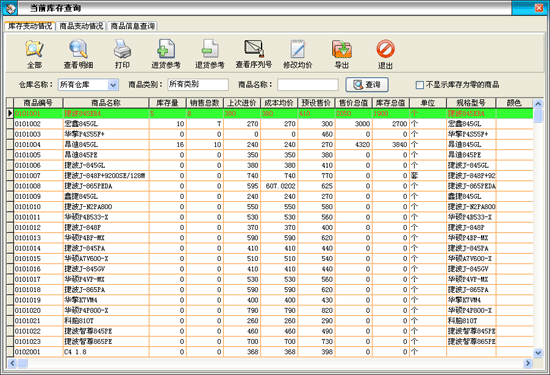The height and width of the screenshot is (375, 550).
Task: Click product name 华硕A7V600-X
Action: (x=86, y=259)
